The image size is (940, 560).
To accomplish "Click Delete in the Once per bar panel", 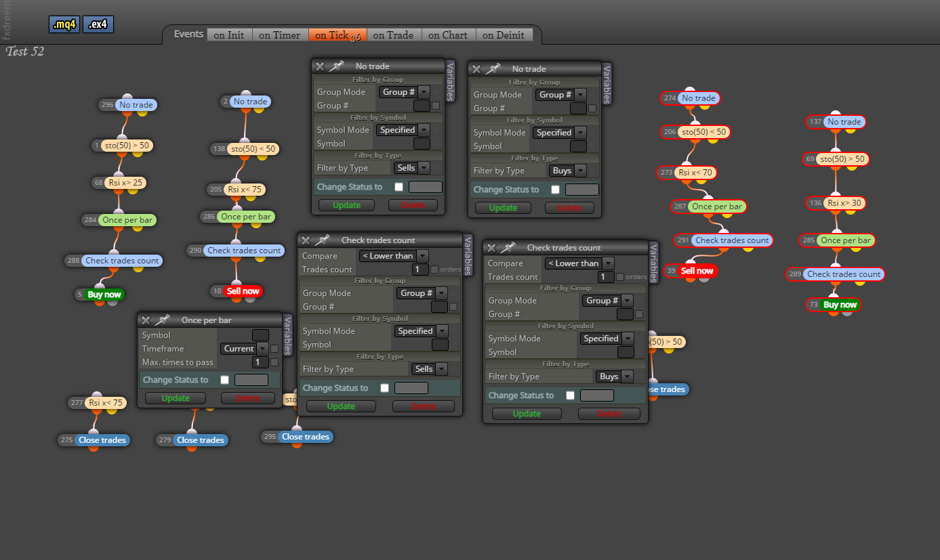I will coord(247,398).
